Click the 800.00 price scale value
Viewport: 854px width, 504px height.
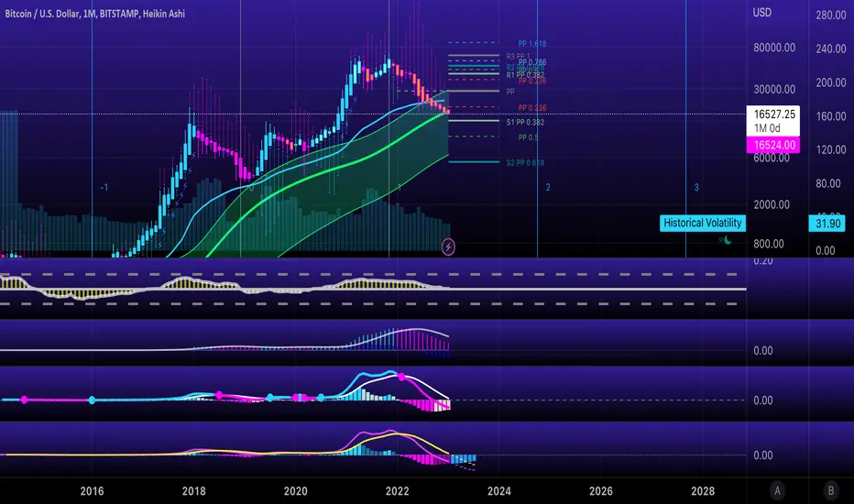[x=769, y=244]
